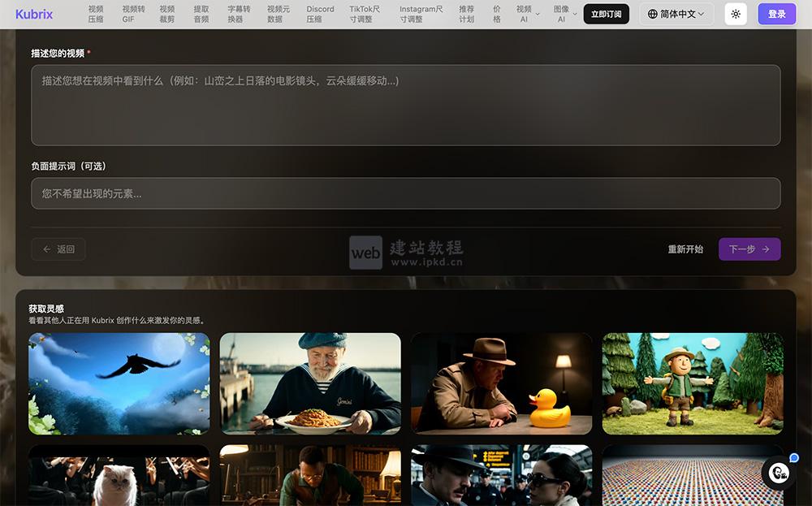Toggle the light/dark theme sun icon
Image resolution: width=812 pixels, height=506 pixels.
[x=736, y=14]
